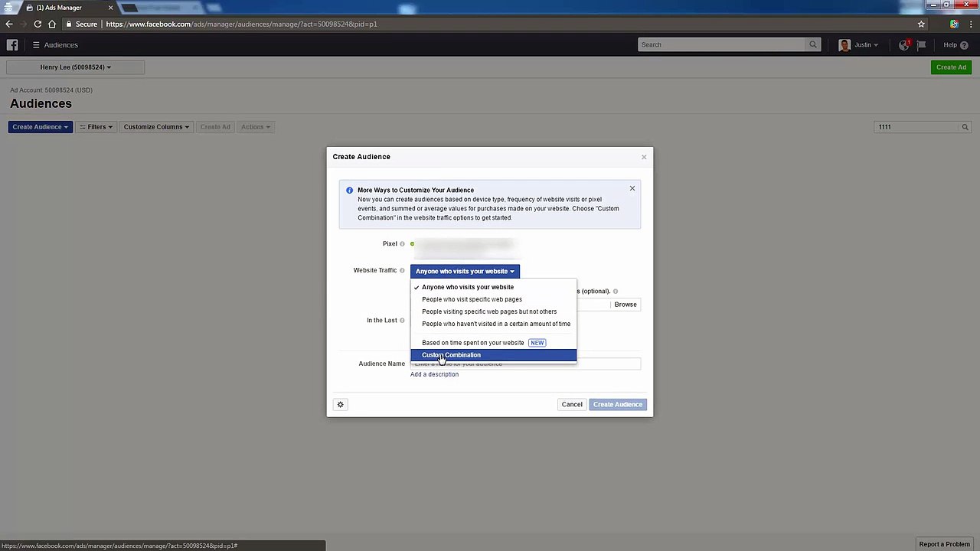The width and height of the screenshot is (980, 551).
Task: Focus the Audience Name field
Action: [525, 364]
